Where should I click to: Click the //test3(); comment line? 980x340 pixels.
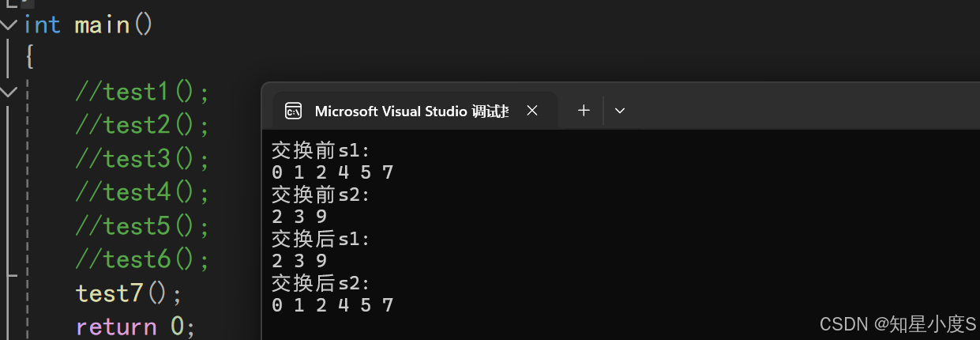pos(142,160)
